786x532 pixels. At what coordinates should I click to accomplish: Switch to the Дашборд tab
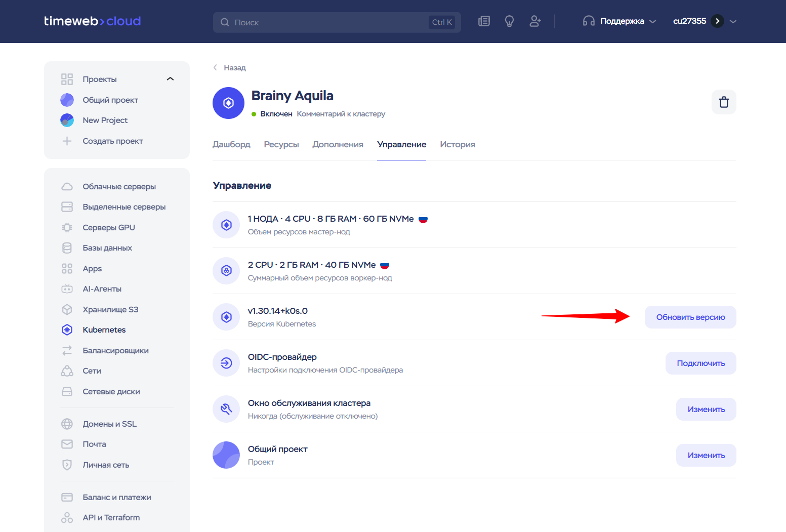point(231,145)
